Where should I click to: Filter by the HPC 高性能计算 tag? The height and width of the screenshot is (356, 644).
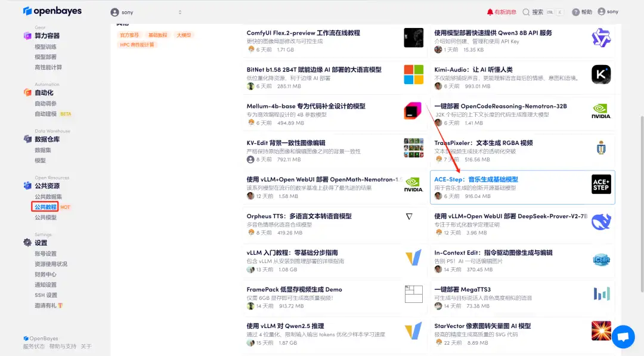pyautogui.click(x=137, y=44)
